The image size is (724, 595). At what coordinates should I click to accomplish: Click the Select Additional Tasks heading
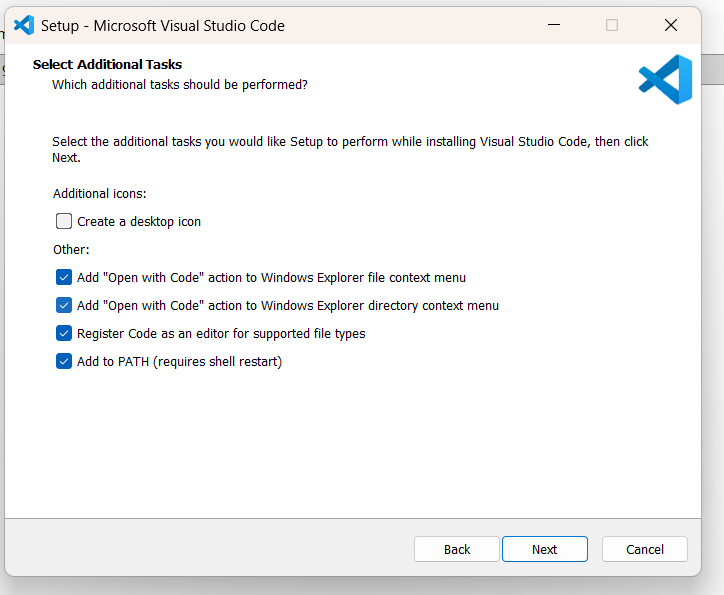click(107, 64)
